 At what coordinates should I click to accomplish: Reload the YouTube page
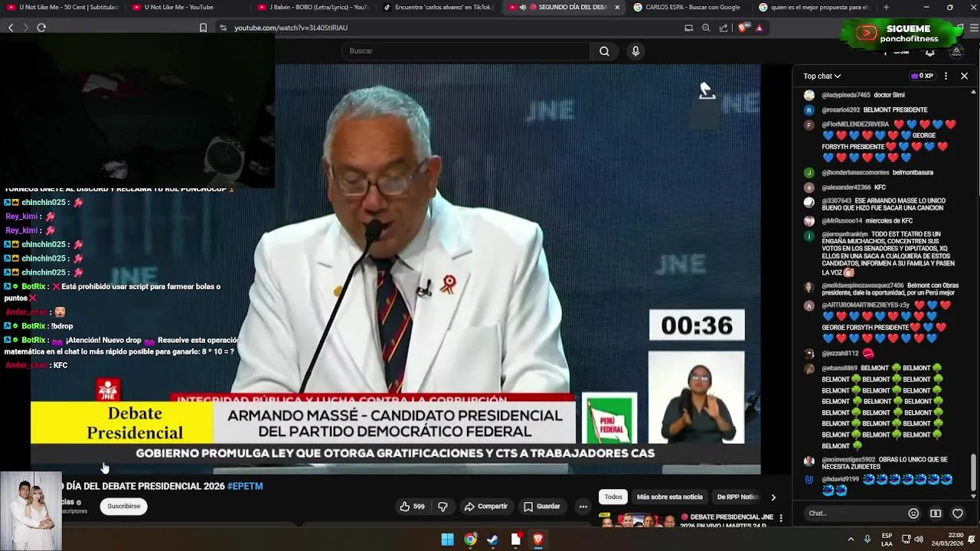(x=41, y=28)
